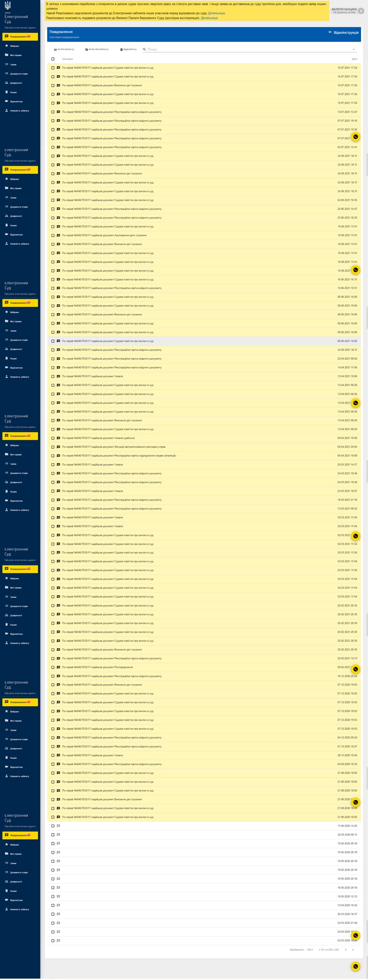Click message icon on the Розпорядження row
This screenshot has width=368, height=980.
(58, 667)
